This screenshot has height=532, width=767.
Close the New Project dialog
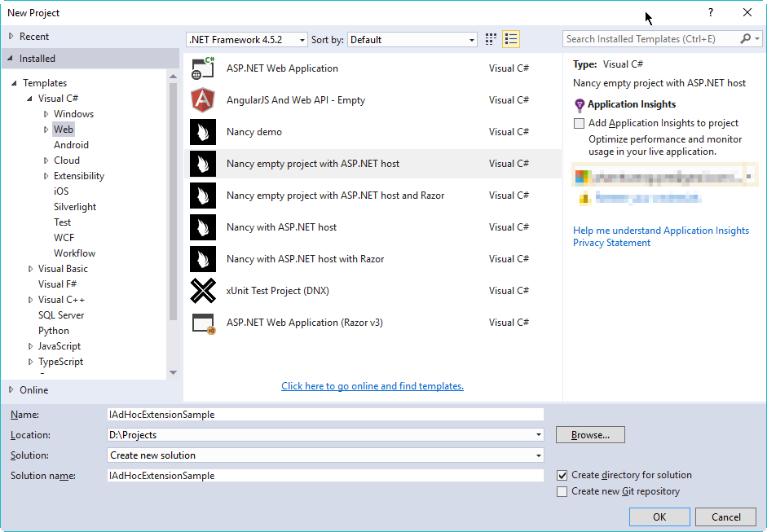point(747,12)
